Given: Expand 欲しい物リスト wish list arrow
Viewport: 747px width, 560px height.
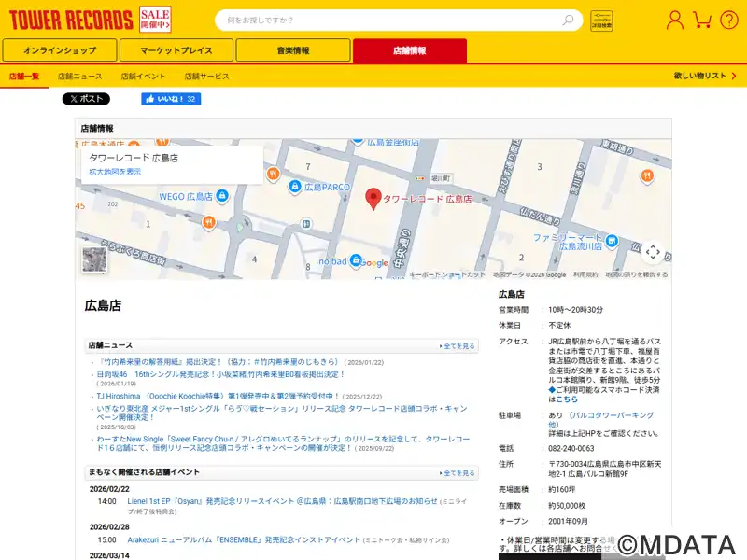Looking at the screenshot, I should (731, 76).
